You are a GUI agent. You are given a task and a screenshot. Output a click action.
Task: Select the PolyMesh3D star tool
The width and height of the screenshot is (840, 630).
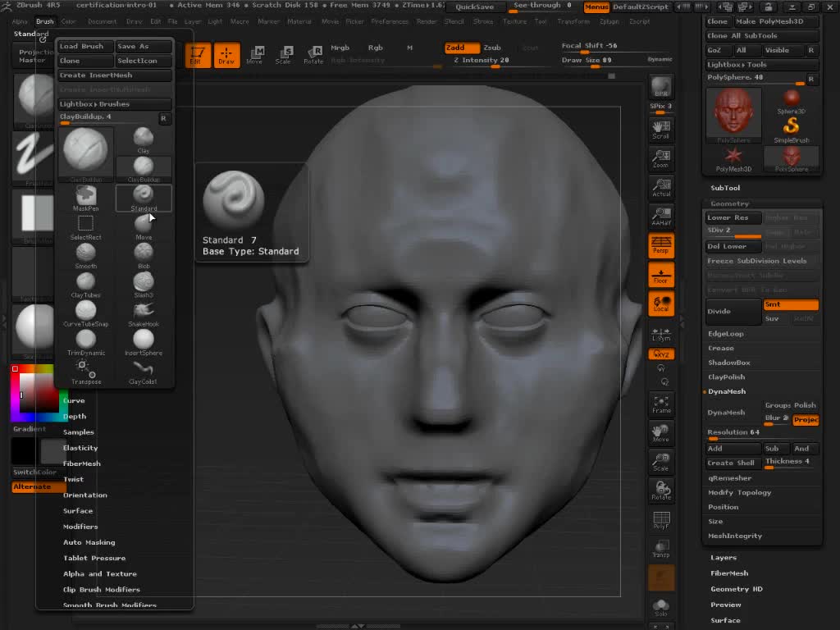[733, 159]
